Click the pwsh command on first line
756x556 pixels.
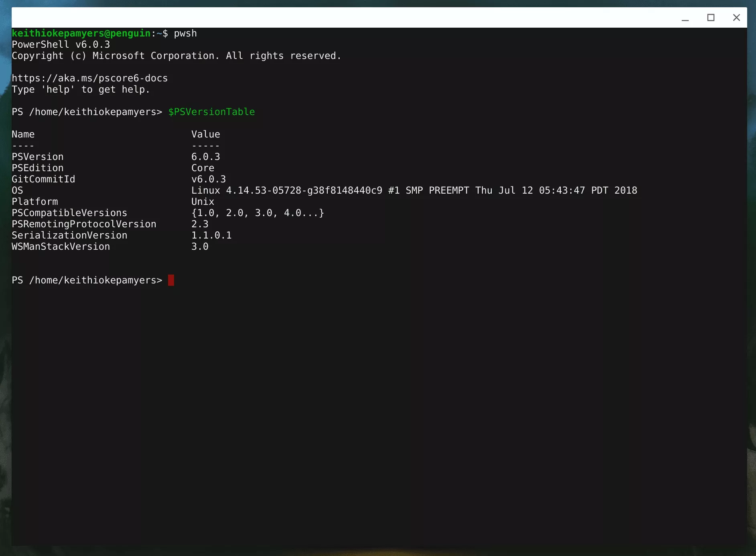coord(185,33)
